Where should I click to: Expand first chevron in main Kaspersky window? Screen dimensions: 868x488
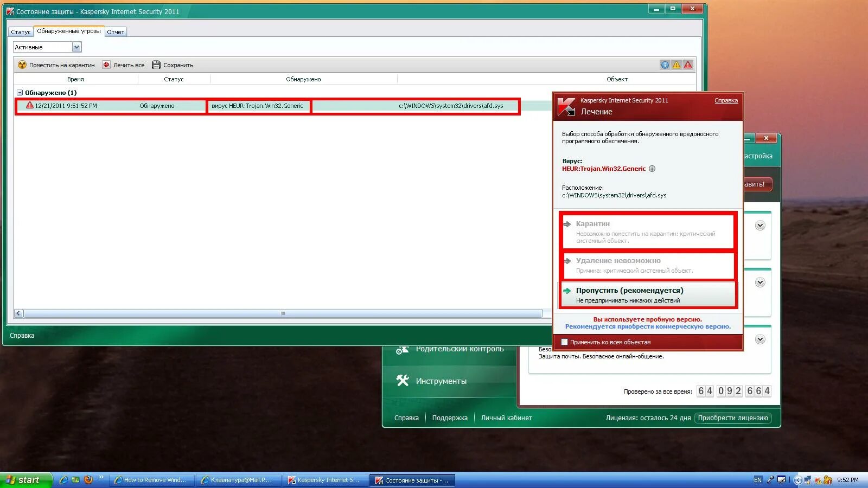(x=760, y=226)
